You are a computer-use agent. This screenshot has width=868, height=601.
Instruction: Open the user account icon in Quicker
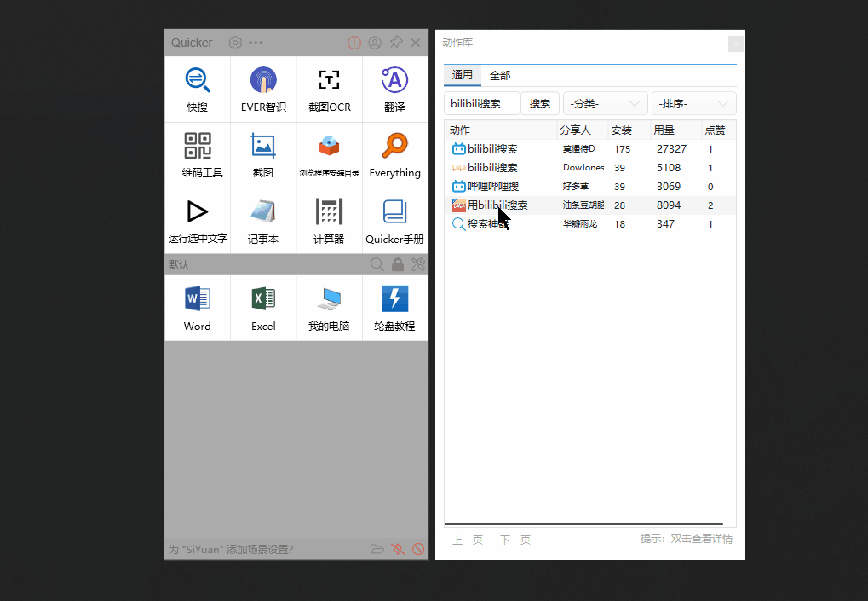tap(375, 43)
